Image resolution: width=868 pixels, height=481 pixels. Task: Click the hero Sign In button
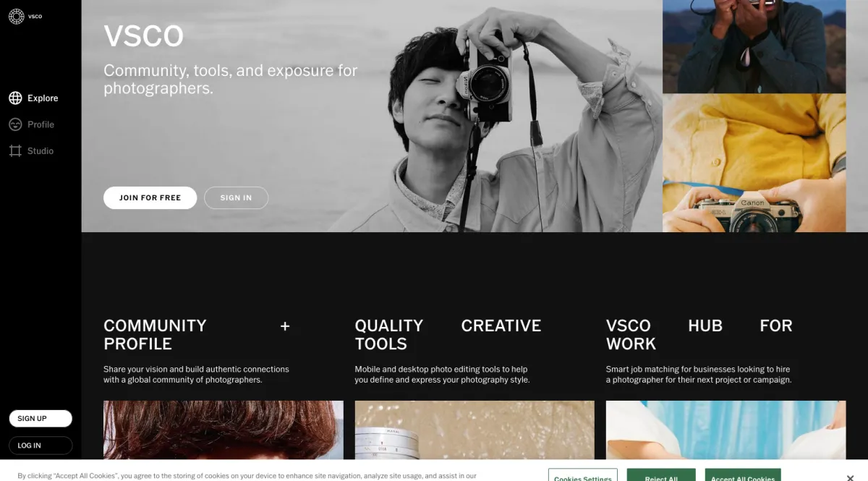(x=236, y=197)
